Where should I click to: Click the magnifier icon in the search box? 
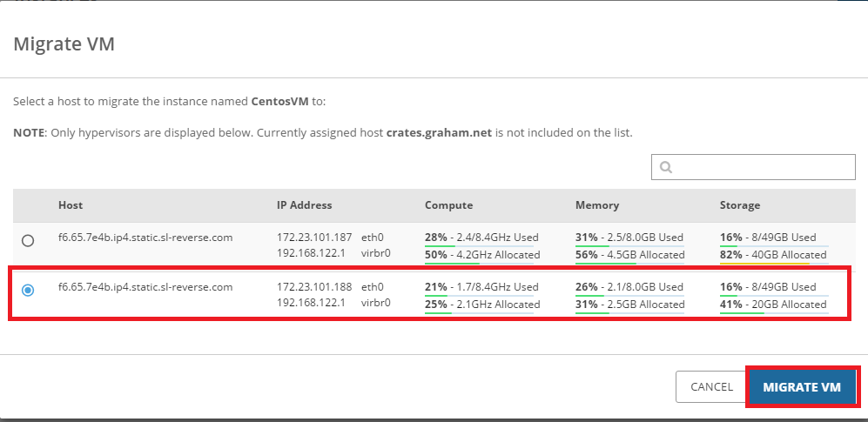click(666, 167)
